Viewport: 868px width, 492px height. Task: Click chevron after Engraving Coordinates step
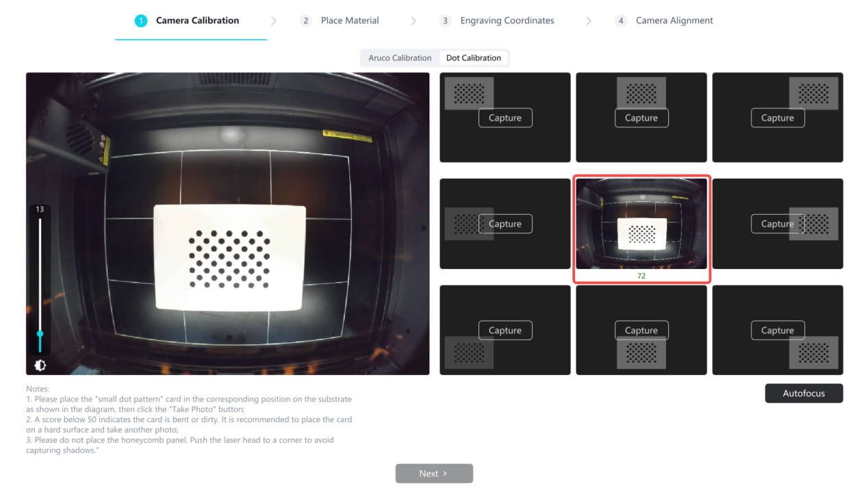[x=589, y=21]
